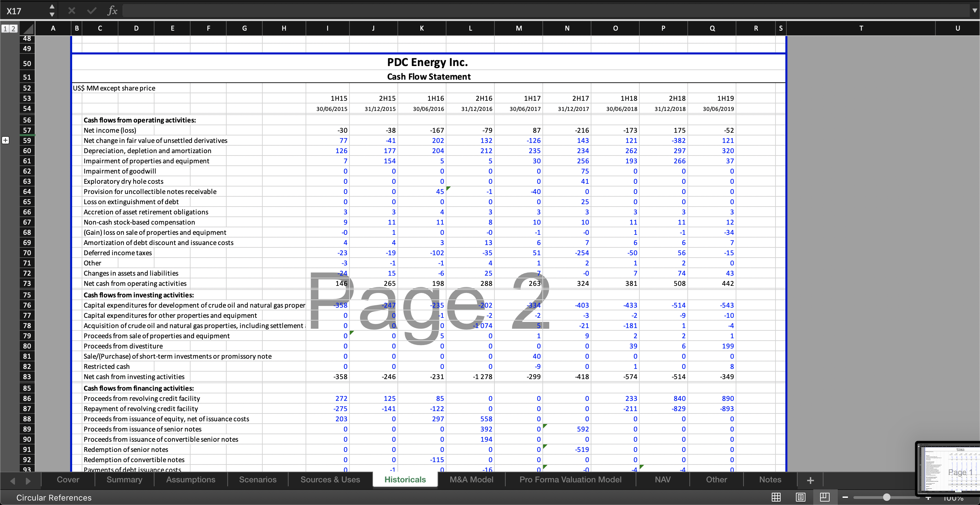
Task: Click the 2H17 senior notes value 592
Action: tap(567, 429)
